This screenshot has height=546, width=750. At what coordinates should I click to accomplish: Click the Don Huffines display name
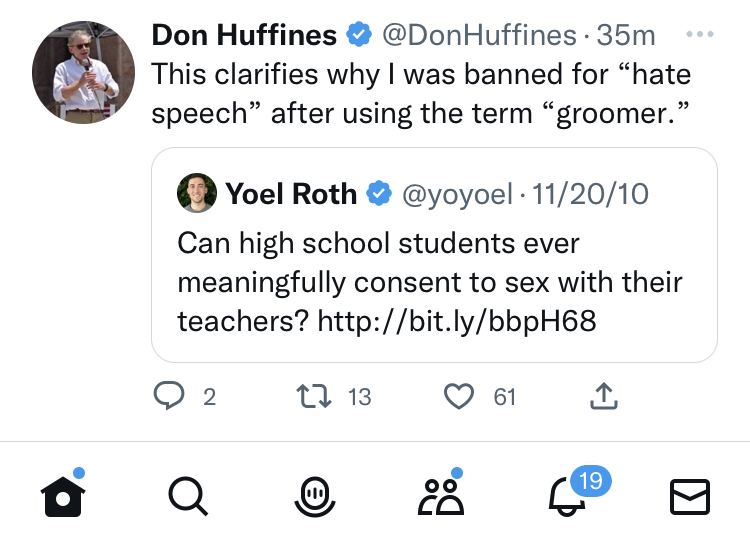tap(244, 35)
